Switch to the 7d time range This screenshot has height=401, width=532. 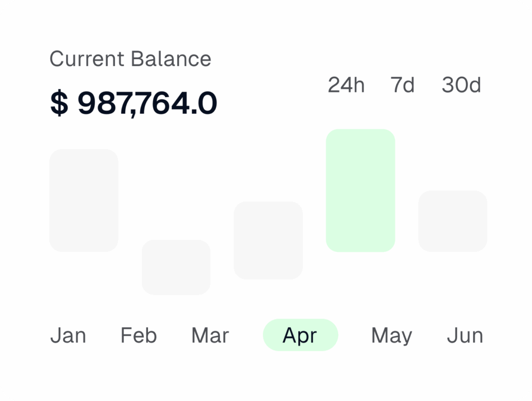pos(403,85)
